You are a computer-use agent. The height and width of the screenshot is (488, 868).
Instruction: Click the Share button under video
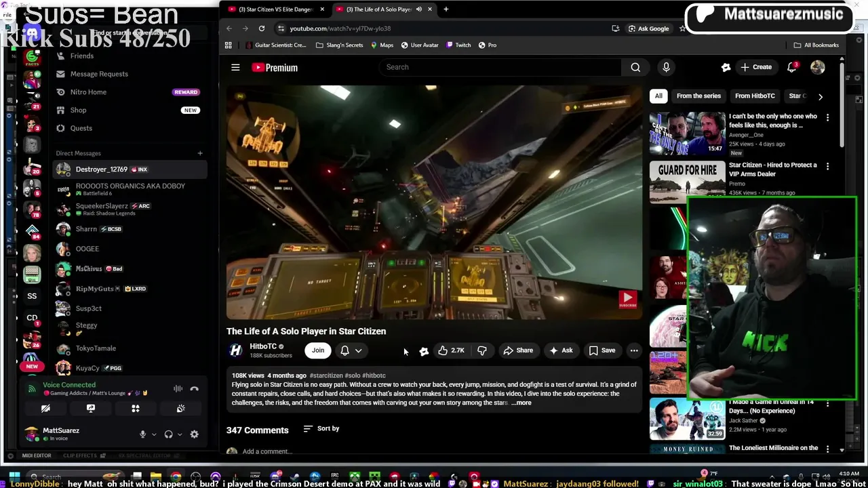[x=518, y=350]
